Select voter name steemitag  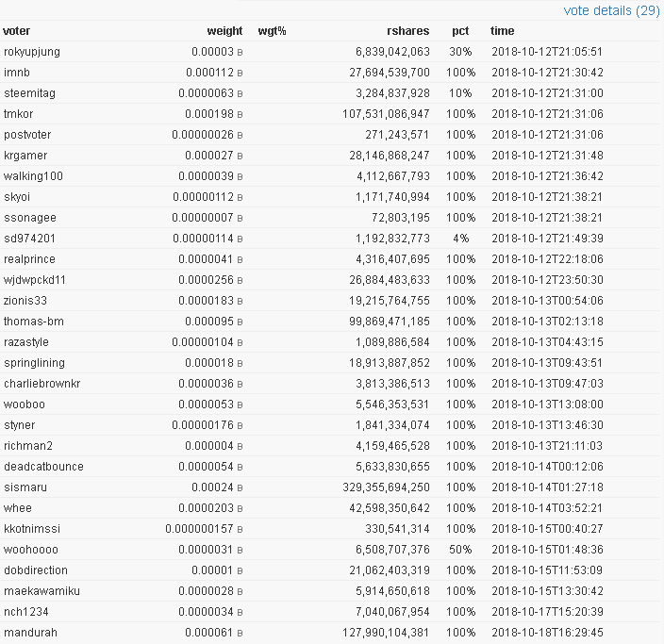click(x=29, y=93)
